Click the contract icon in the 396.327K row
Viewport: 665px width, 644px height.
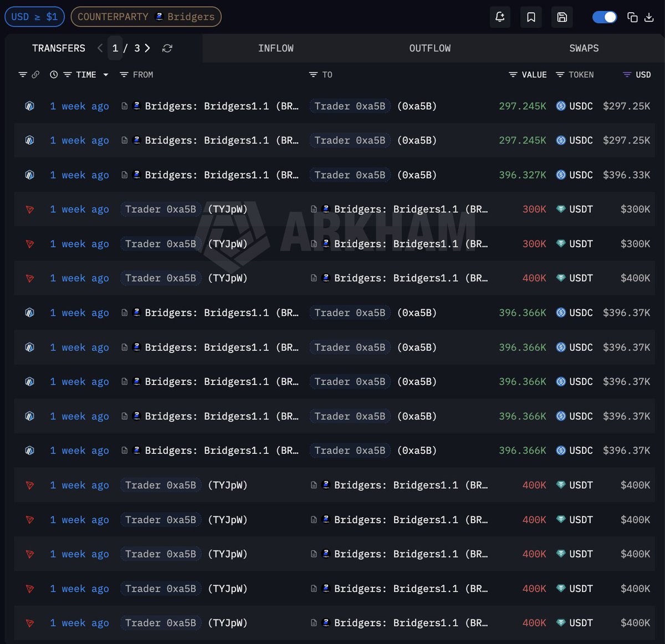point(125,175)
